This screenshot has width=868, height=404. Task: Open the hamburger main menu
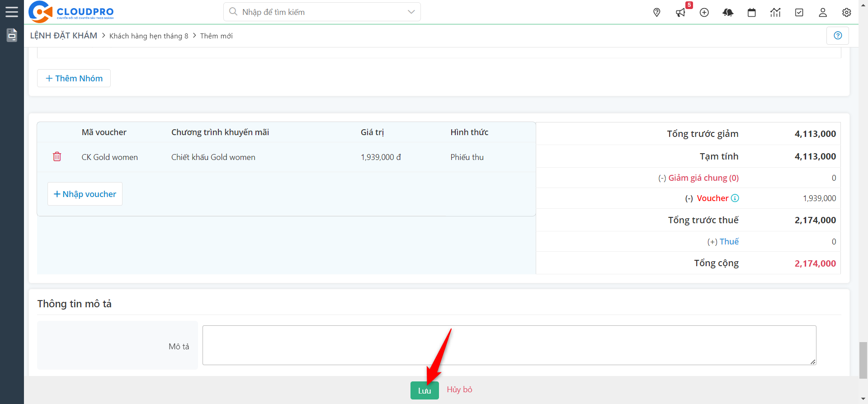(12, 12)
